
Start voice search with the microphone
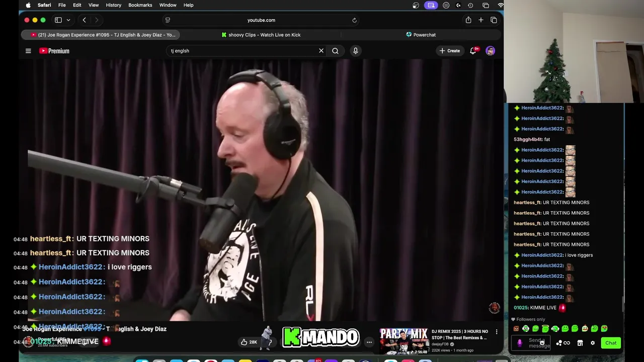pyautogui.click(x=356, y=51)
